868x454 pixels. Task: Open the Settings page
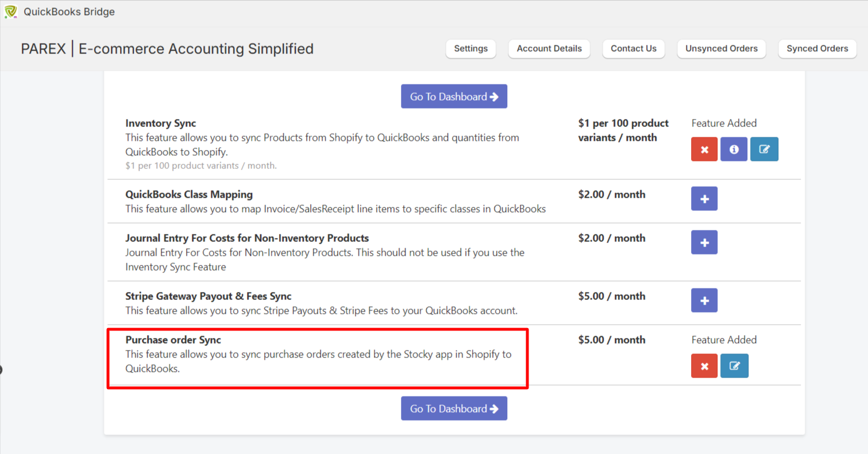[x=470, y=49]
